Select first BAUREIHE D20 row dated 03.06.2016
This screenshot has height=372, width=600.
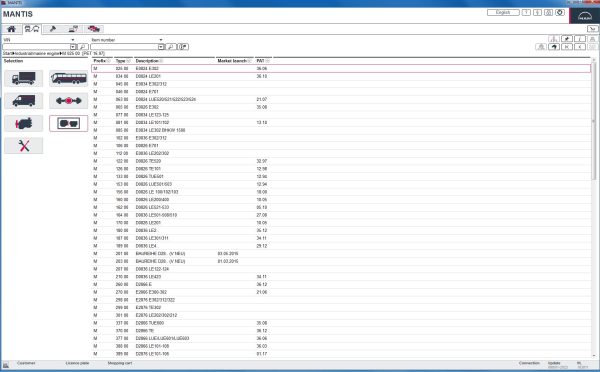pos(341,253)
